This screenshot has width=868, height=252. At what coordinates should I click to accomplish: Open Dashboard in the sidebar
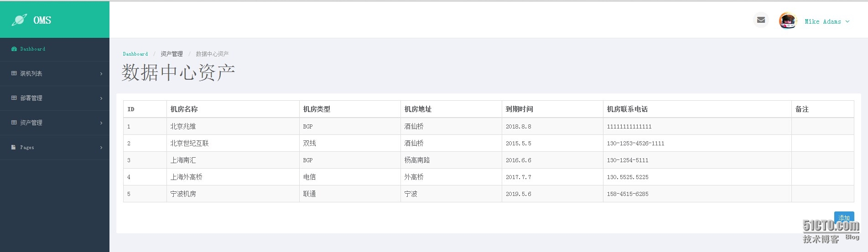click(x=55, y=49)
